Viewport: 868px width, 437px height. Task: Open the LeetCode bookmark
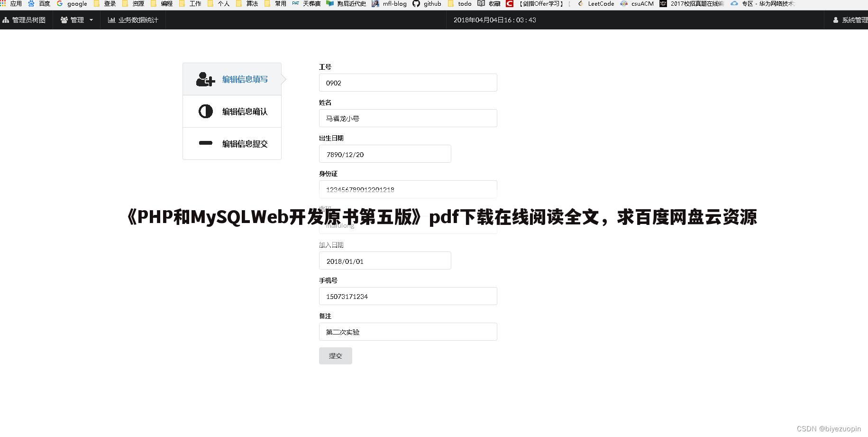click(596, 4)
